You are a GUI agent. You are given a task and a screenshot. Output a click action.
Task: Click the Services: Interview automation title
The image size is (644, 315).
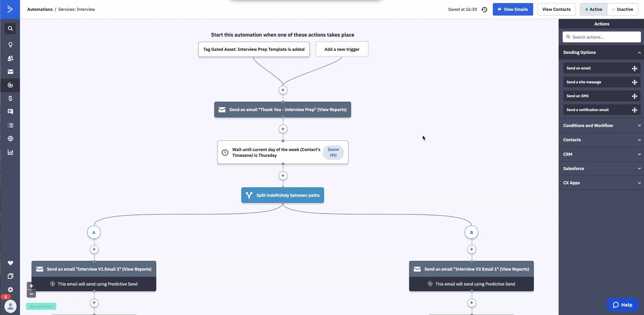click(x=77, y=9)
